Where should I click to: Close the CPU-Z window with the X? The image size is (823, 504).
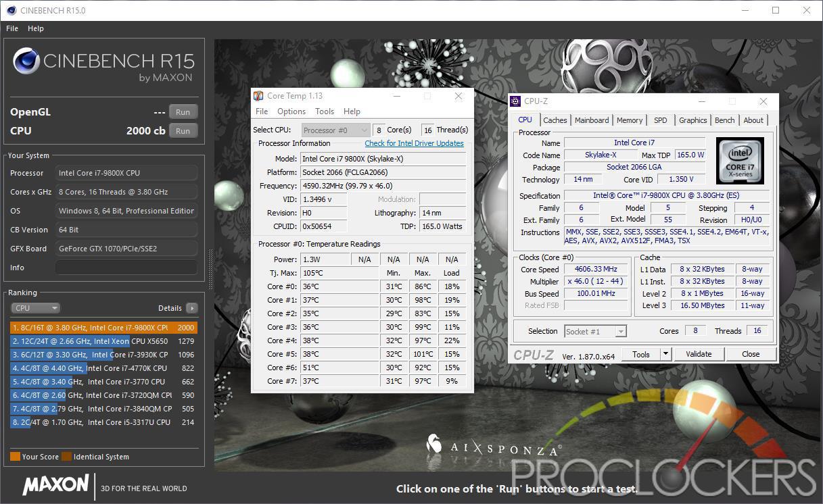pyautogui.click(x=763, y=101)
